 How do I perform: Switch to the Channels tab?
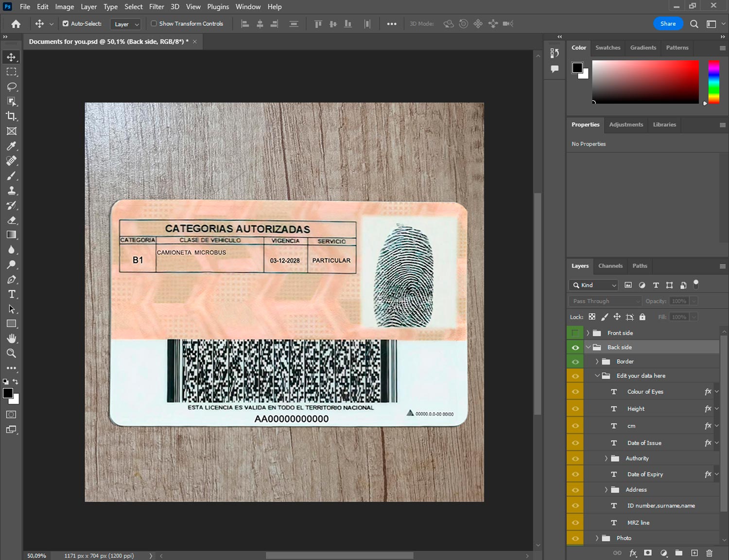[610, 266]
